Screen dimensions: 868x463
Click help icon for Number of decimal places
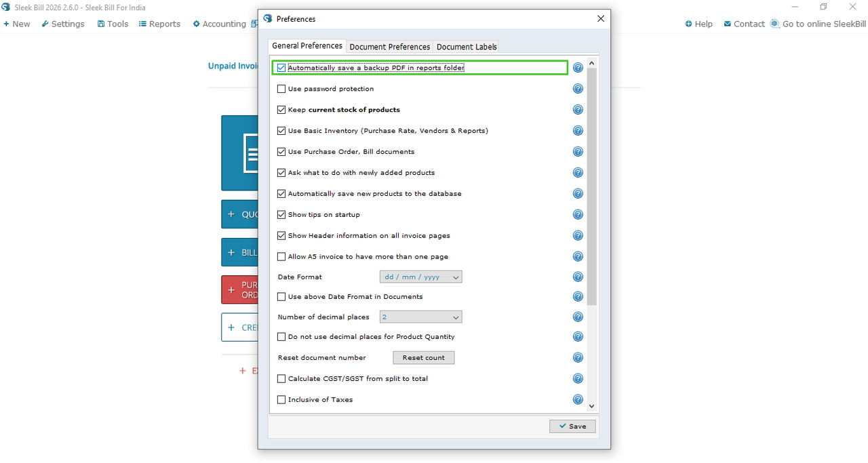[578, 317]
